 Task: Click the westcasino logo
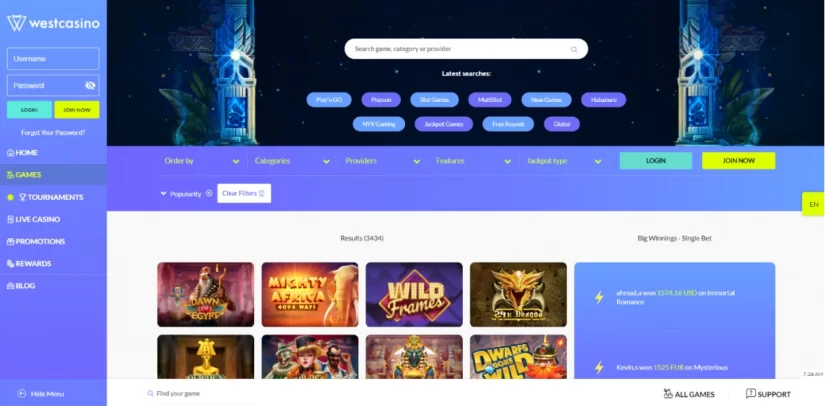[53, 23]
